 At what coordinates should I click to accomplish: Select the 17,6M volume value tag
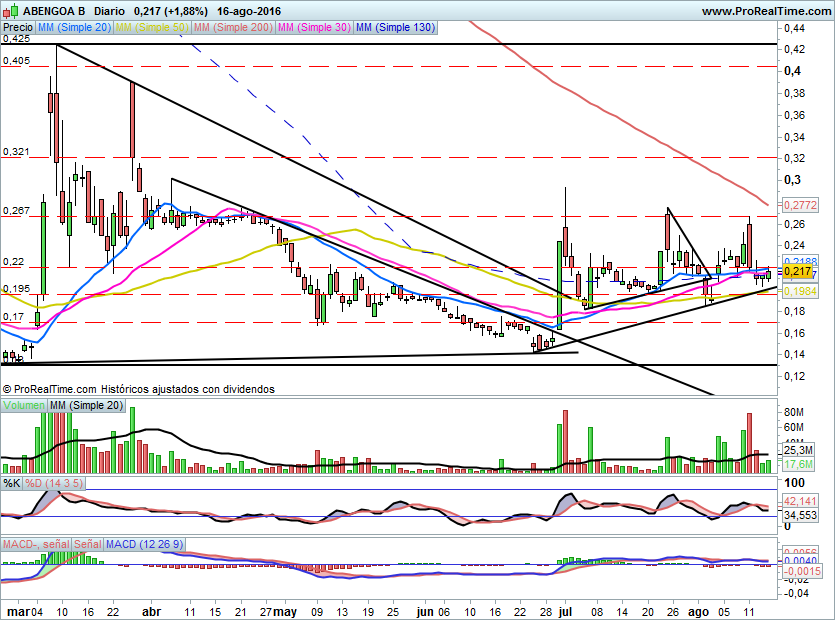pyautogui.click(x=798, y=464)
